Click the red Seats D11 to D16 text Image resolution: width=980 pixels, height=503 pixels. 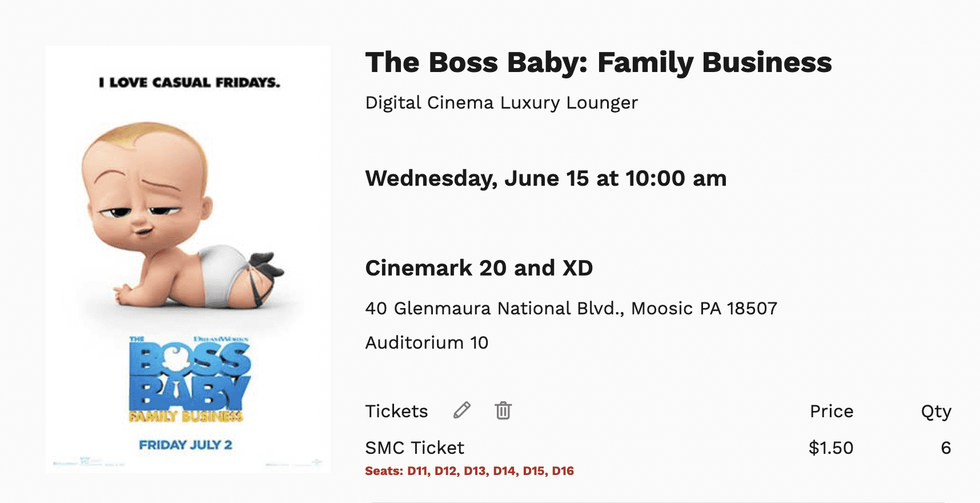pos(469,471)
